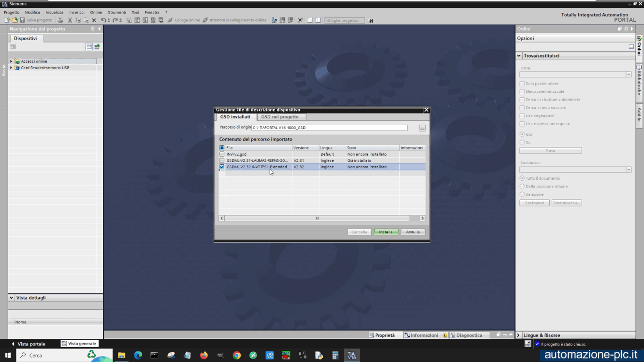
Task: Switch to GSD nel progetto tab
Action: [280, 117]
